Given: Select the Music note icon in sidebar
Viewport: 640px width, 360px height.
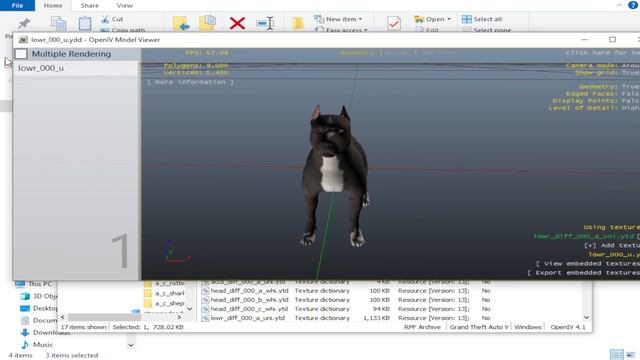Looking at the screenshot, I should pyautogui.click(x=25, y=345).
